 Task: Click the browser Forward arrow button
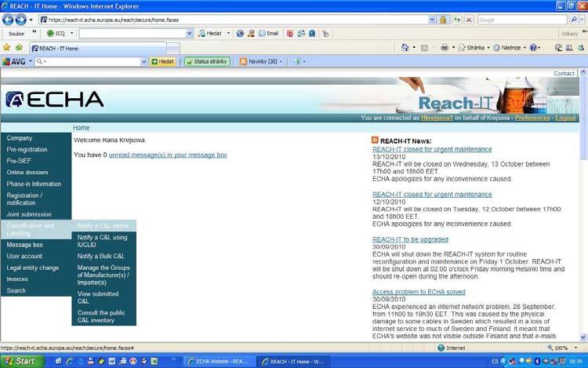pyautogui.click(x=20, y=20)
